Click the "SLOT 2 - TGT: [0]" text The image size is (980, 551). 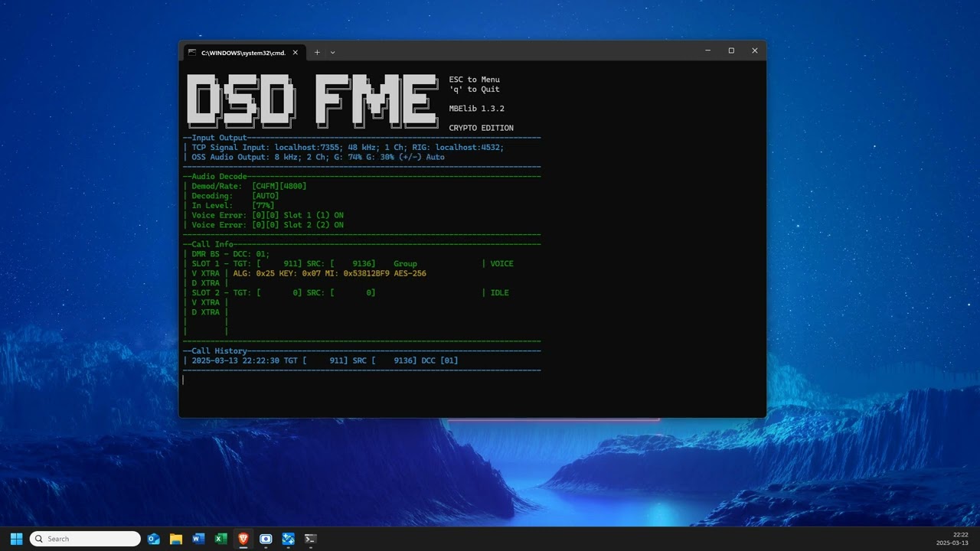click(247, 292)
